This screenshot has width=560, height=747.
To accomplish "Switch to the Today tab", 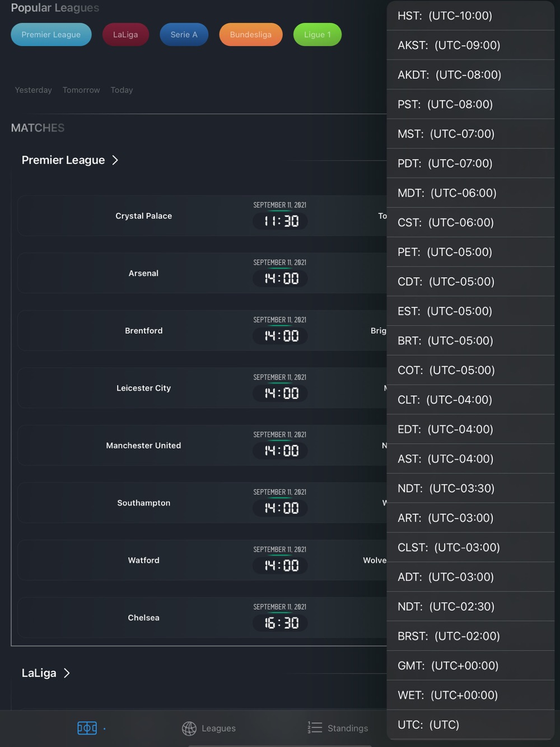I will [x=122, y=90].
